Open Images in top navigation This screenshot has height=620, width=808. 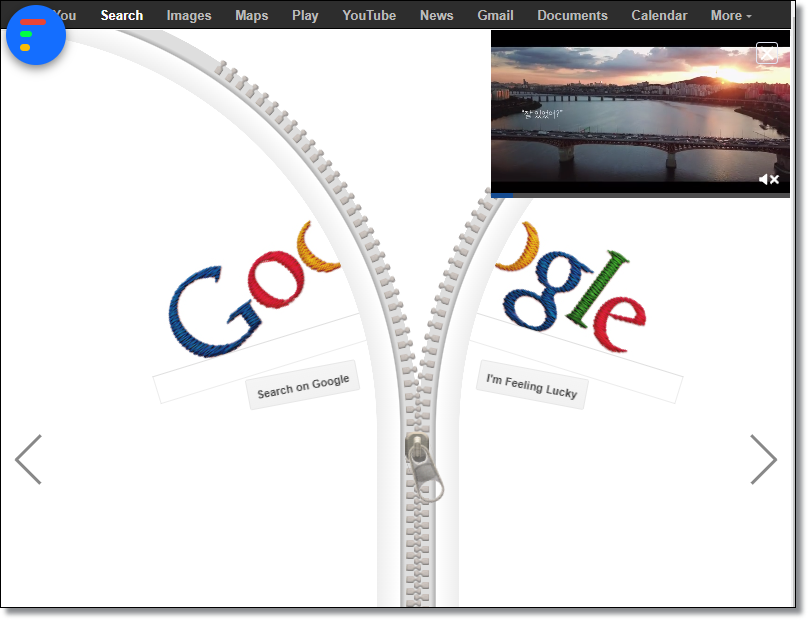click(x=189, y=15)
